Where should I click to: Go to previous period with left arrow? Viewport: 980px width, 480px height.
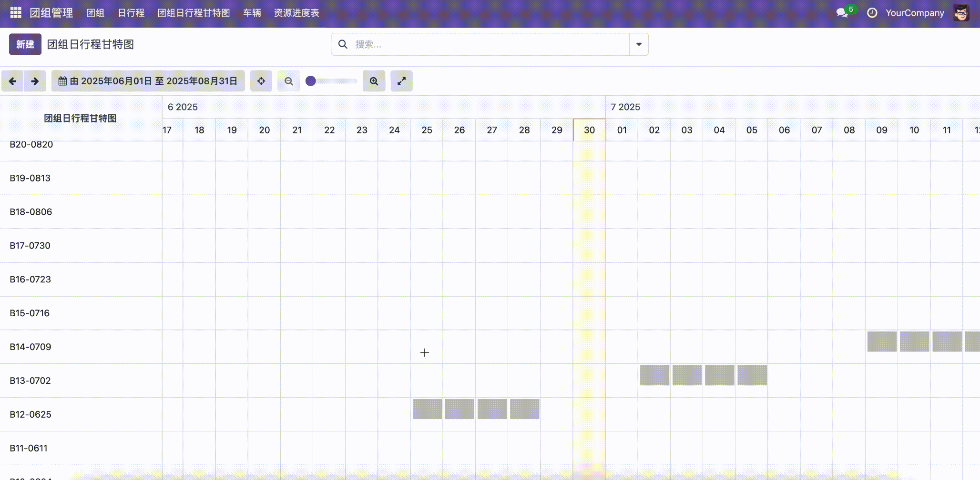(x=12, y=81)
